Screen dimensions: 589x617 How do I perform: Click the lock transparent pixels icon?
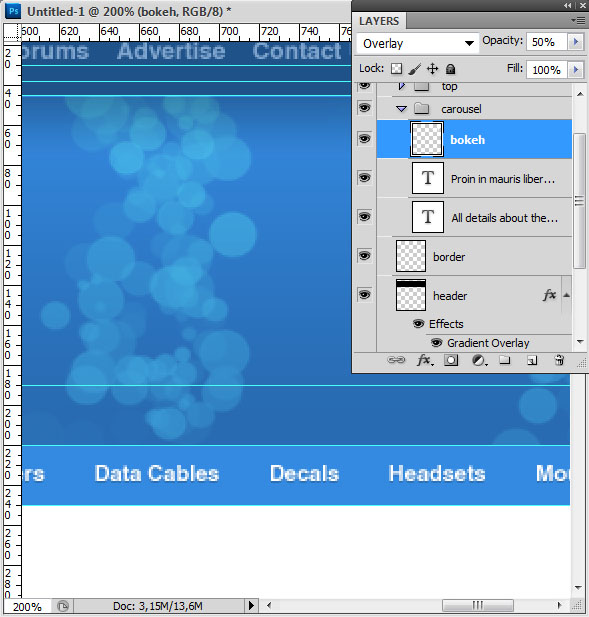pyautogui.click(x=396, y=69)
